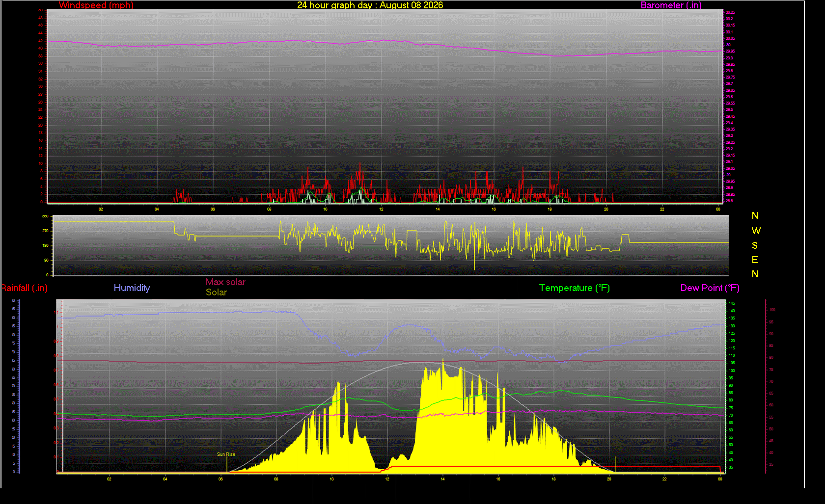This screenshot has height=504, width=825.
Task: Click the "Max solar" legend label
Action: (225, 282)
